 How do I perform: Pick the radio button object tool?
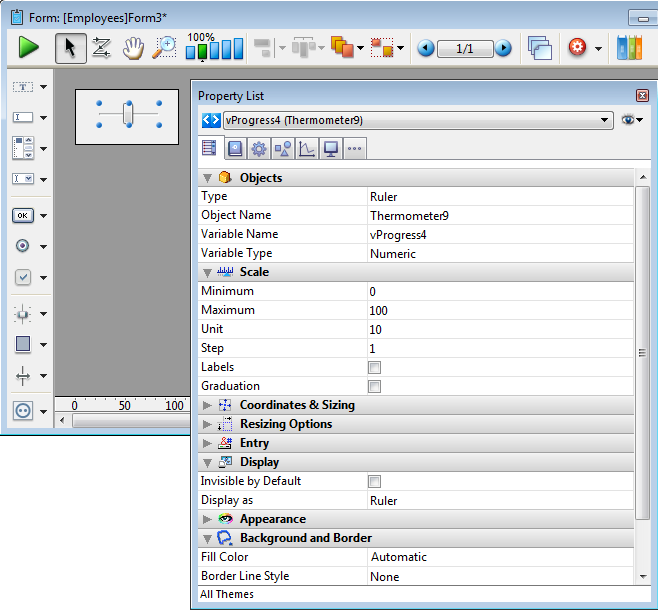tap(22, 246)
